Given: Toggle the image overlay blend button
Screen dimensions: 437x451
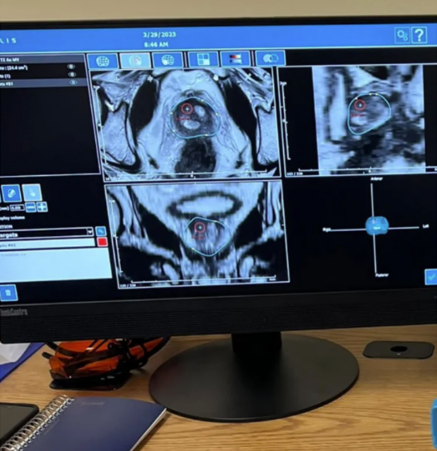Looking at the screenshot, I should click(x=270, y=58).
